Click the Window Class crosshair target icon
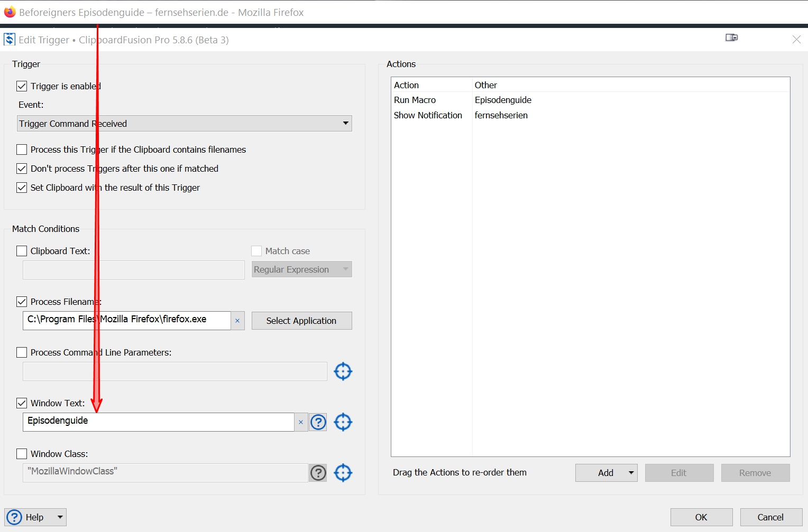The width and height of the screenshot is (808, 532). tap(343, 473)
